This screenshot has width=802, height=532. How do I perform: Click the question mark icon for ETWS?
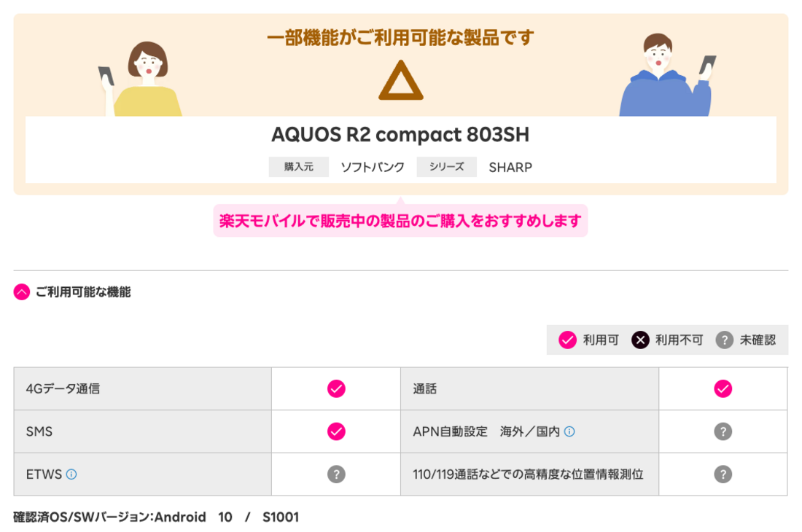[x=335, y=474]
